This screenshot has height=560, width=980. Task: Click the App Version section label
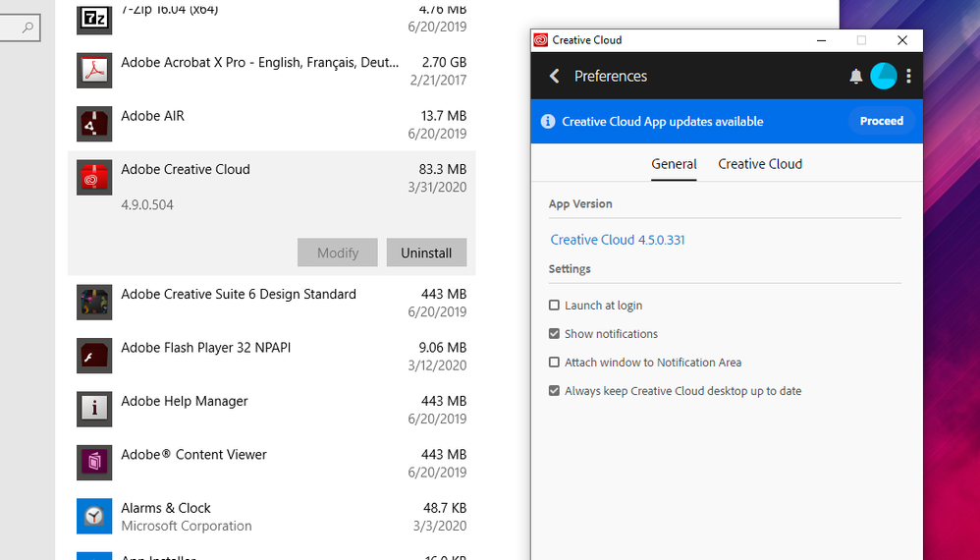pos(580,203)
